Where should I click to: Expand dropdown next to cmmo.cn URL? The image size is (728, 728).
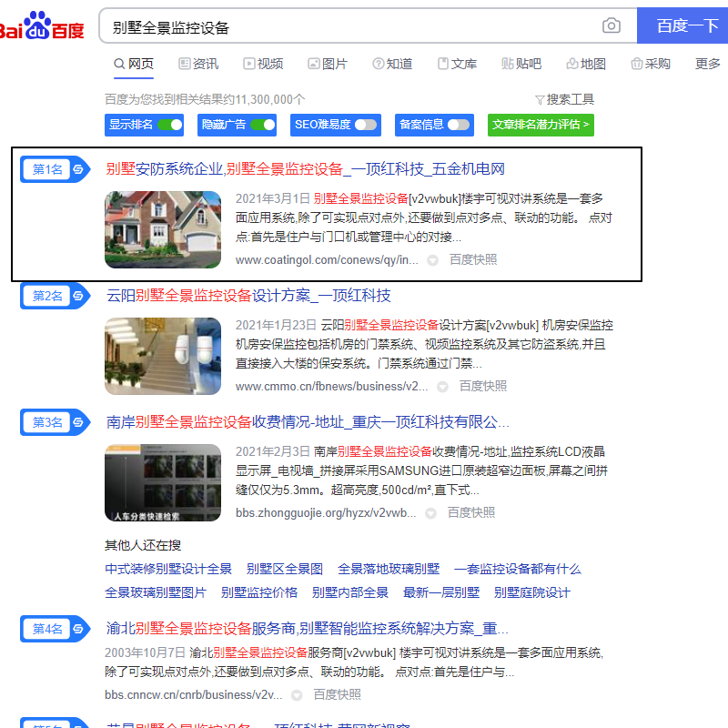tap(442, 387)
